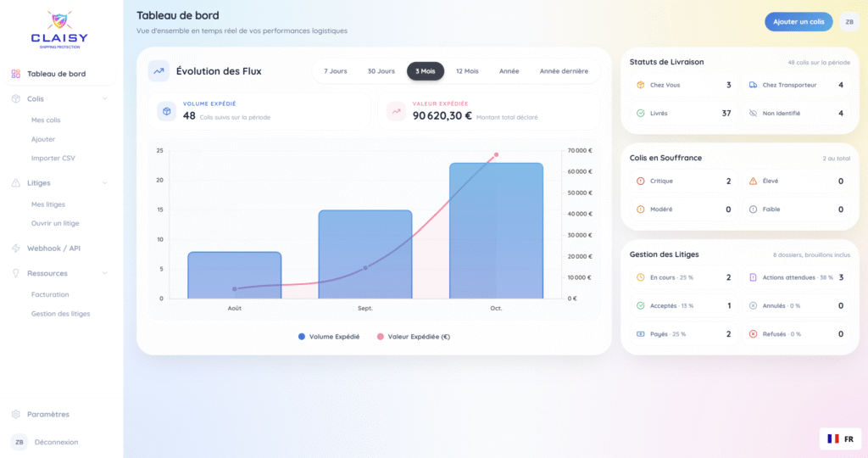Click the Litiges warning triangle icon
Screen dimensions: 868x458
pos(16,182)
